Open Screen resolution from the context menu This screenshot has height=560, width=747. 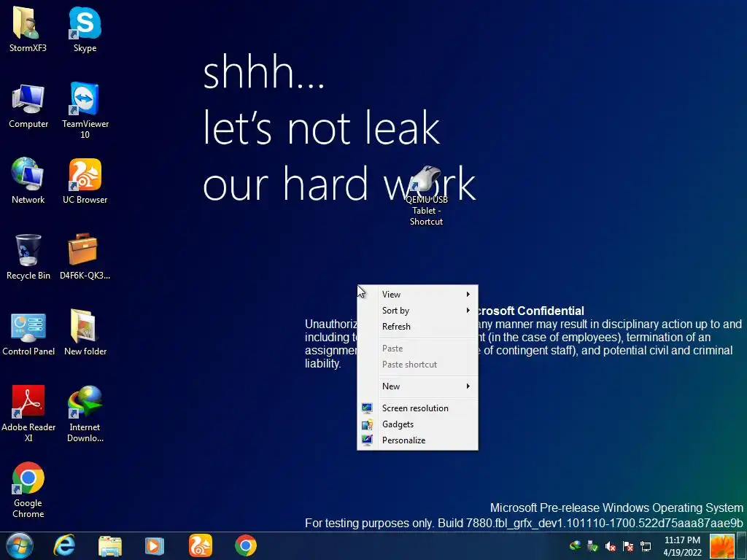click(x=417, y=408)
